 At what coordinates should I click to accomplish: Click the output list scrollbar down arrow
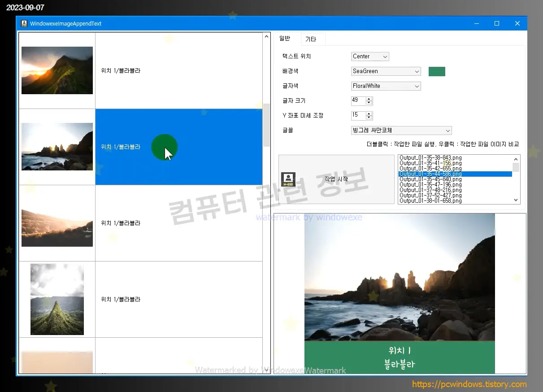[x=516, y=200]
